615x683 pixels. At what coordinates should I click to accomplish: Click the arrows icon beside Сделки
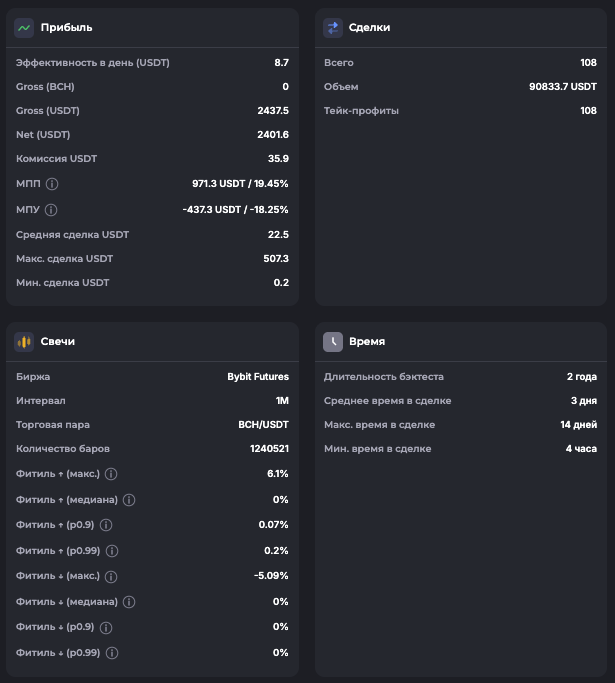[333, 28]
